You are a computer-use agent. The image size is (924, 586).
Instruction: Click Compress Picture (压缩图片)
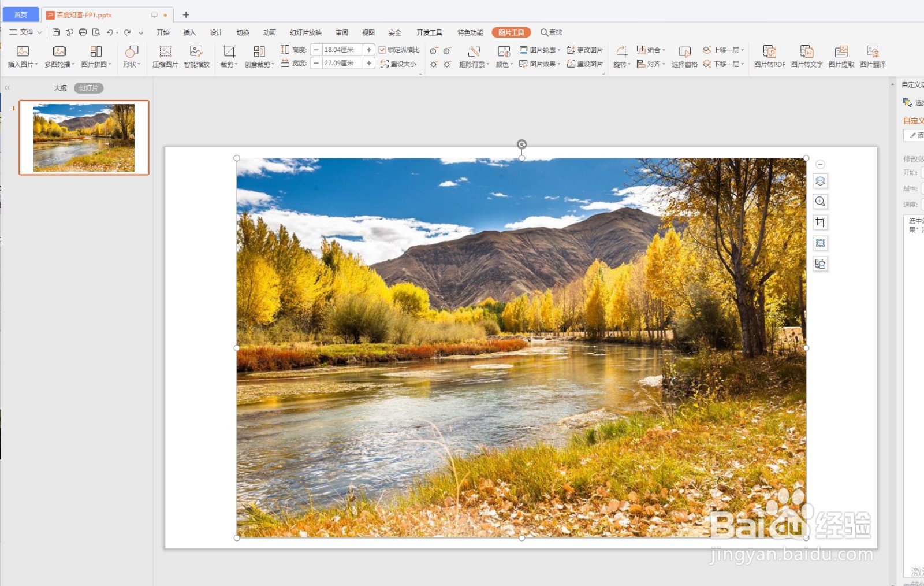165,57
